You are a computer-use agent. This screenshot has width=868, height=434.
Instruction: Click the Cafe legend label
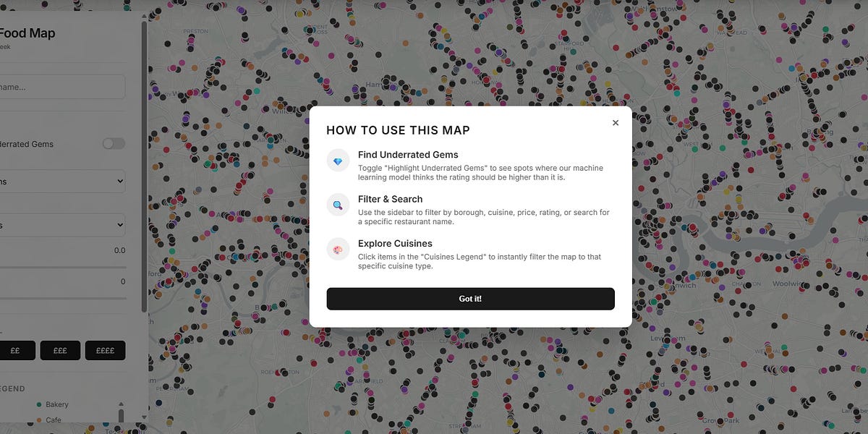click(54, 420)
